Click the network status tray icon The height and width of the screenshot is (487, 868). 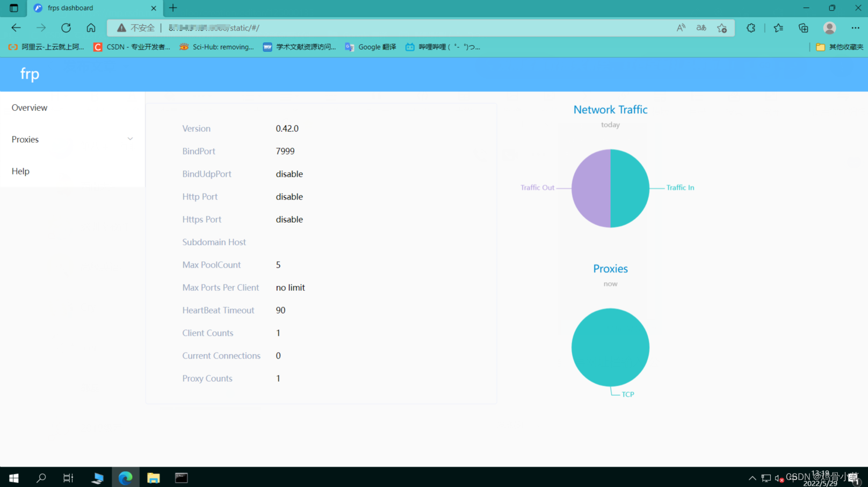pos(766,478)
